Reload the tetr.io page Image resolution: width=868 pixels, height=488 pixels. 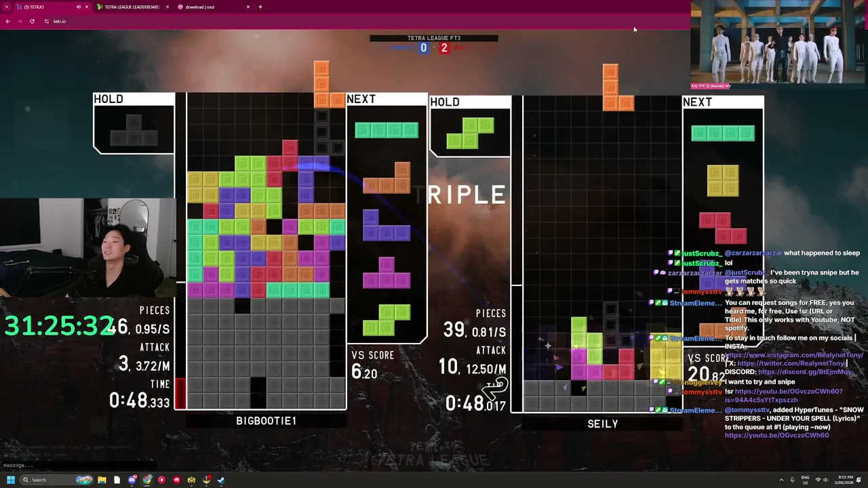(x=32, y=21)
